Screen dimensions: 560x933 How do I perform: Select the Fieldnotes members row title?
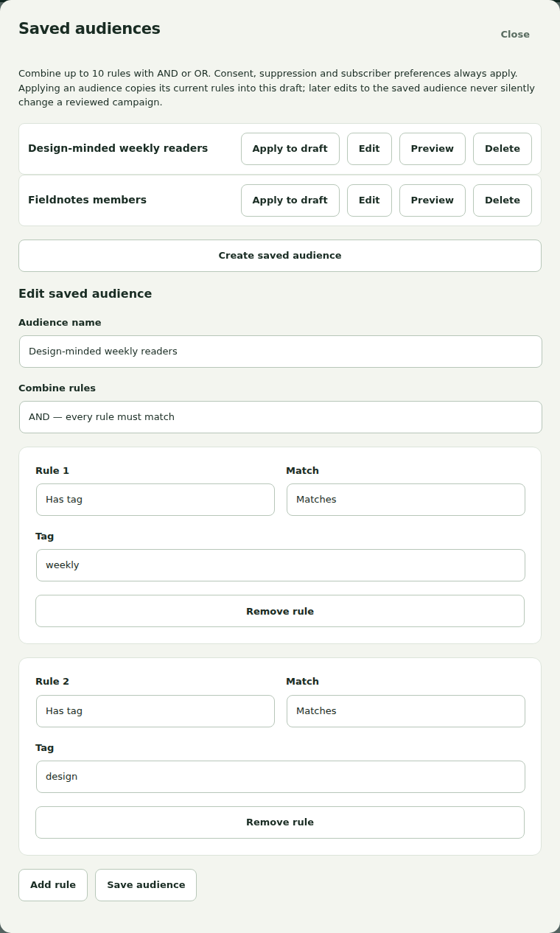tap(87, 200)
